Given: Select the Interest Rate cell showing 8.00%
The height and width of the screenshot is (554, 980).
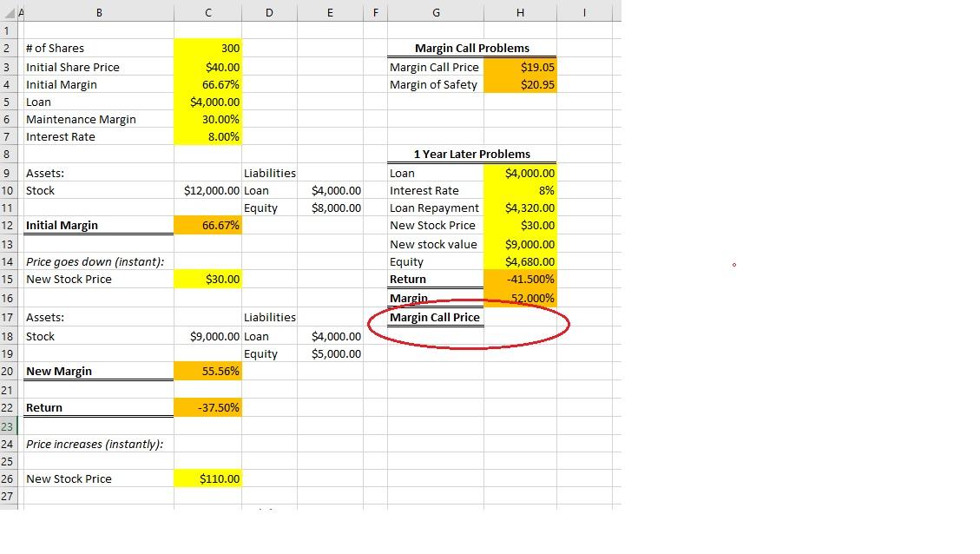Looking at the screenshot, I should tap(207, 136).
